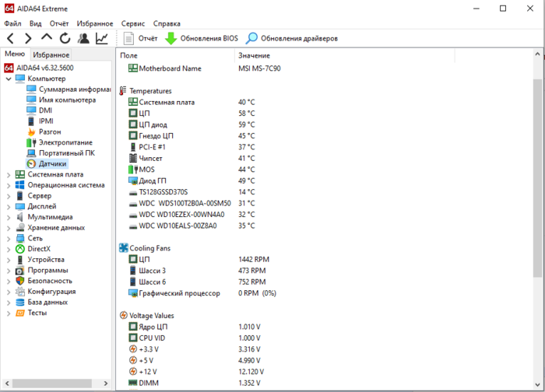This screenshot has width=545, height=392.
Task: Expand the Хранение данных node
Action: click(9, 228)
